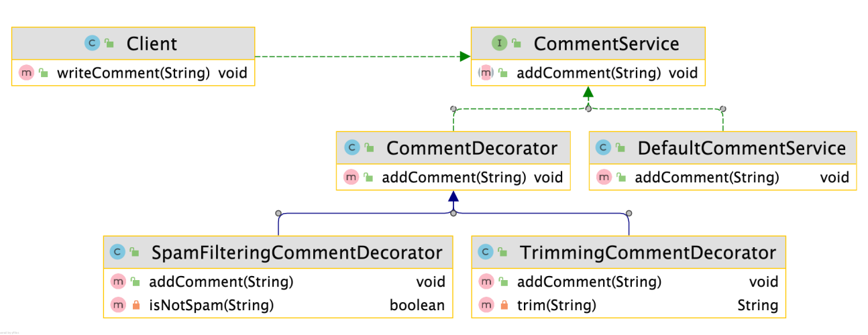Click method icon beside trim(String)

click(x=485, y=306)
